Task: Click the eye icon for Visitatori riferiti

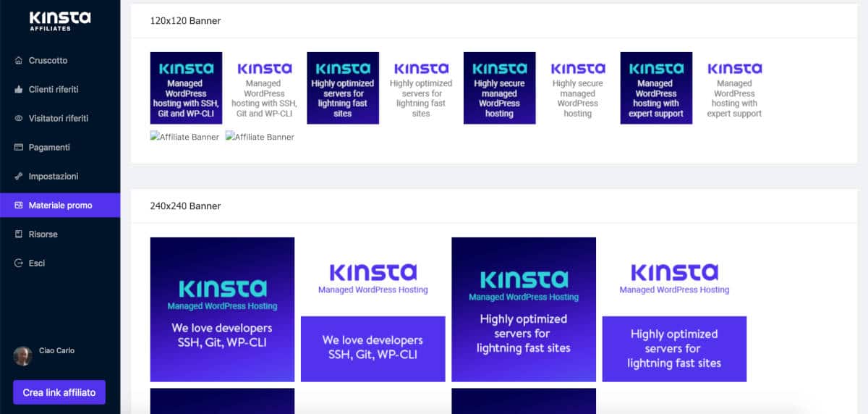Action: [x=19, y=119]
